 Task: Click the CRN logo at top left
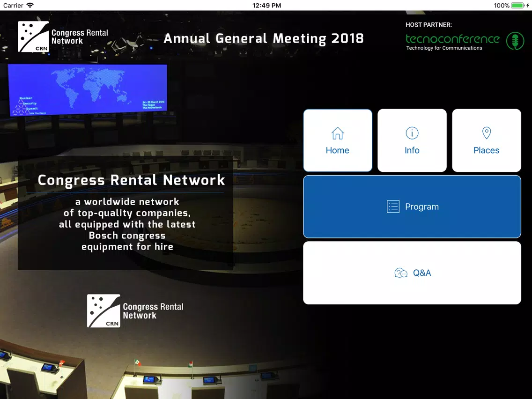pyautogui.click(x=63, y=37)
